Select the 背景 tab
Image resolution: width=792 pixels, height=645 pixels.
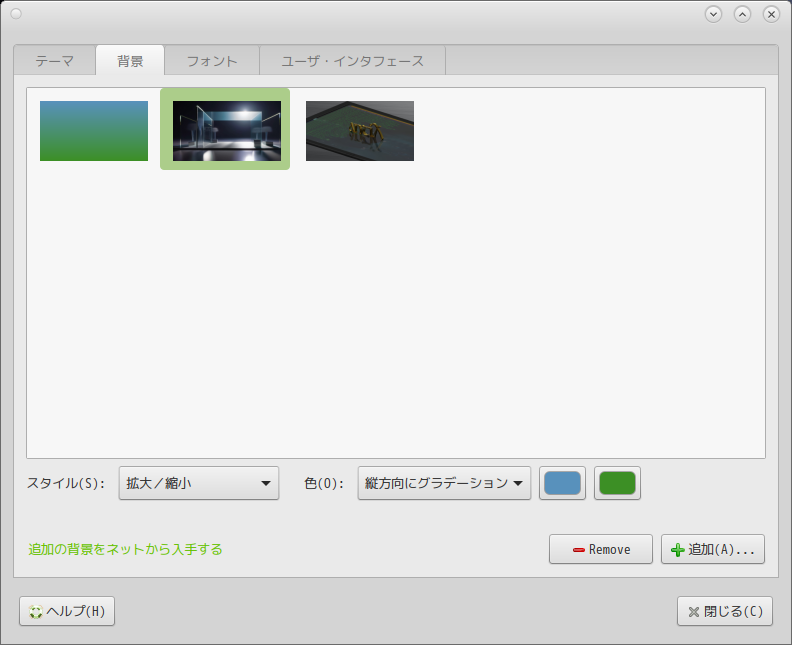click(130, 61)
